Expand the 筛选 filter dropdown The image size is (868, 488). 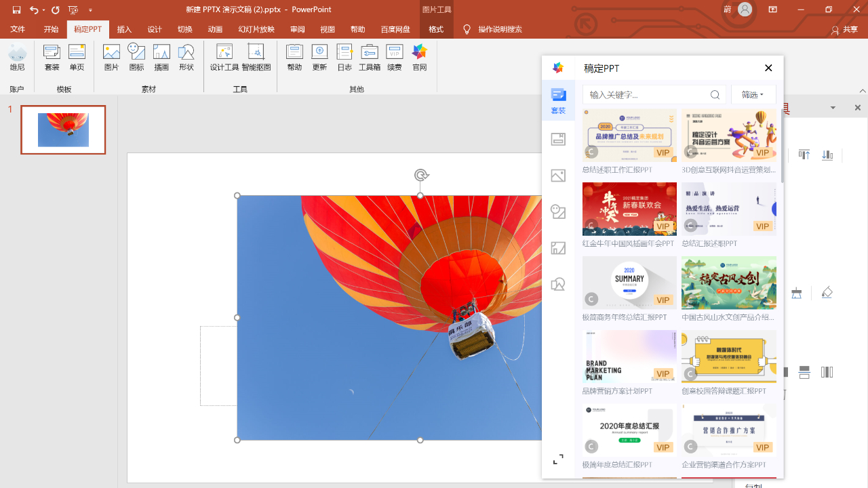tap(753, 95)
